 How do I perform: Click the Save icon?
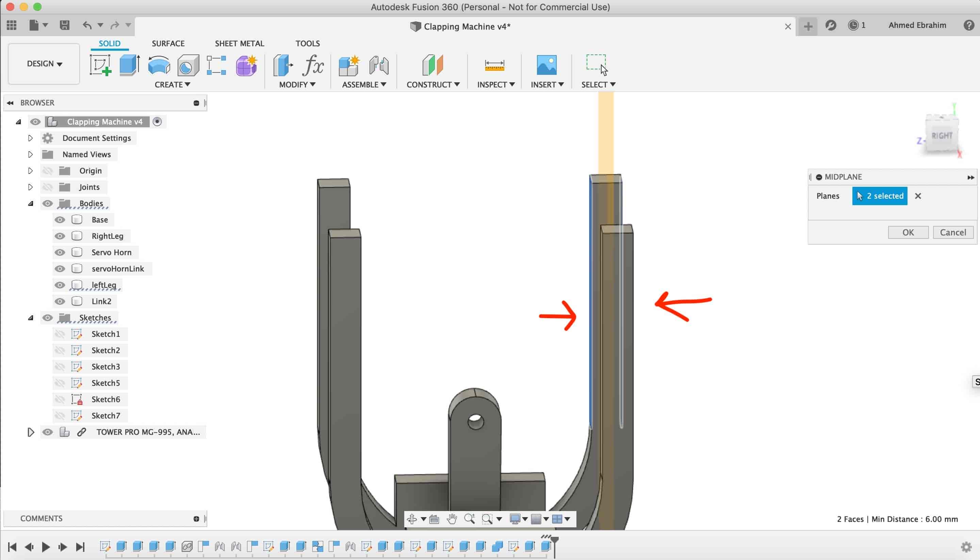pyautogui.click(x=64, y=26)
